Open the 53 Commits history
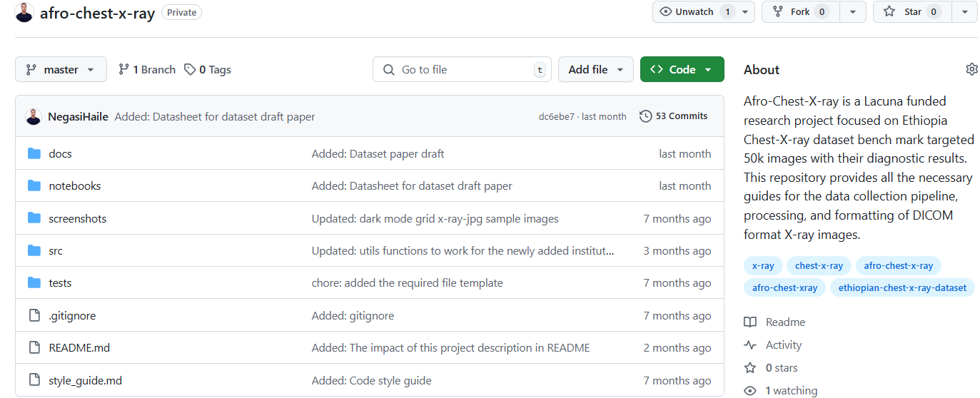This screenshot has width=980, height=398. (674, 116)
